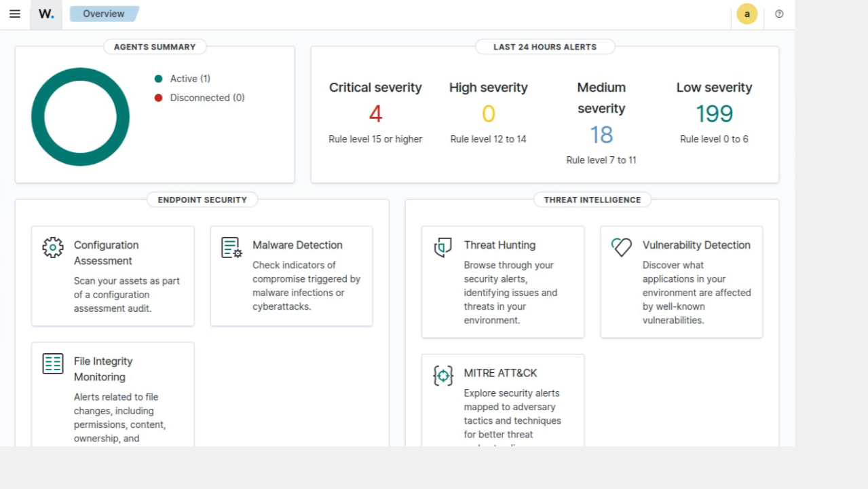
Task: Open the help icon in header
Action: [x=779, y=14]
